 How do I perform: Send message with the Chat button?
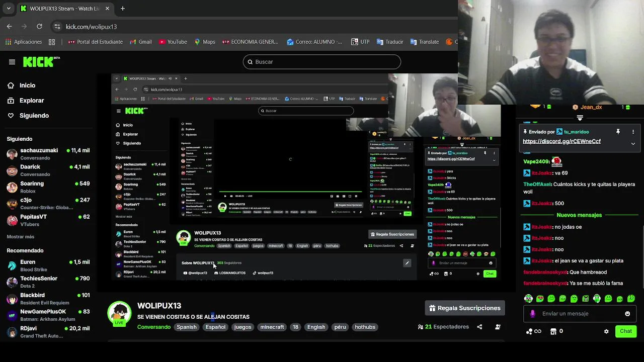point(626,331)
